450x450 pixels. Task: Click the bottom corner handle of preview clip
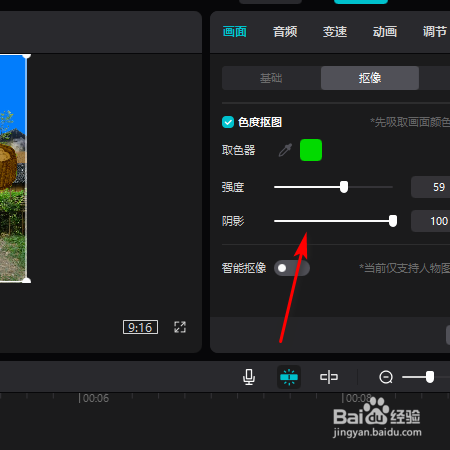click(26, 281)
